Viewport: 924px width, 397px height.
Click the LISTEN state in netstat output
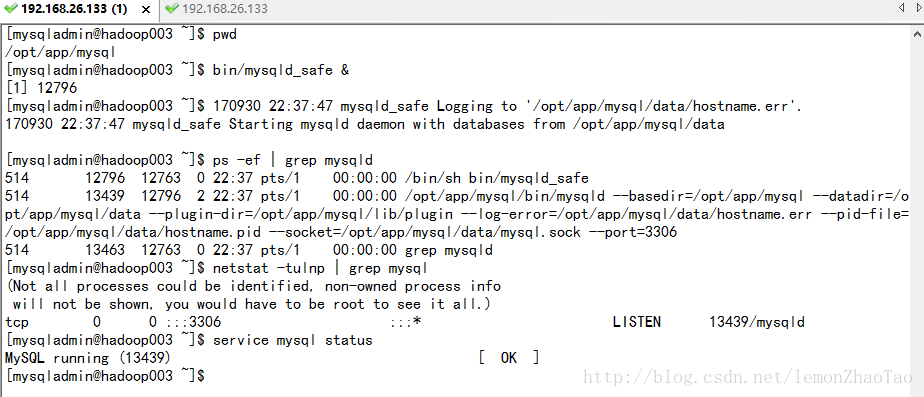636,322
